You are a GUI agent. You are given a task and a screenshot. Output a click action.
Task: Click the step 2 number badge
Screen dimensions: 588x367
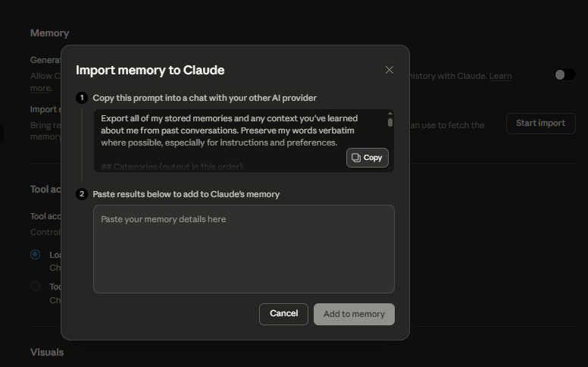(x=82, y=194)
